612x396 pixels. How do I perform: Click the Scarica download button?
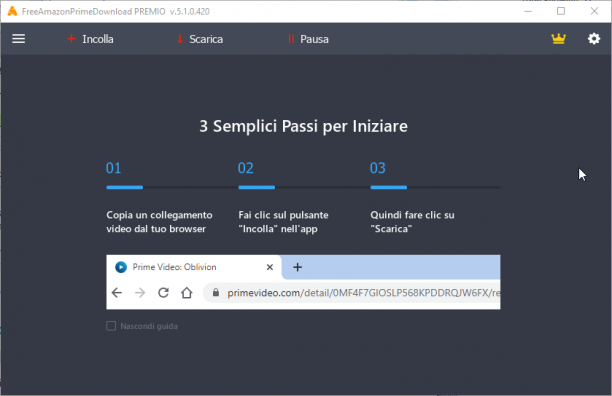pyautogui.click(x=200, y=39)
